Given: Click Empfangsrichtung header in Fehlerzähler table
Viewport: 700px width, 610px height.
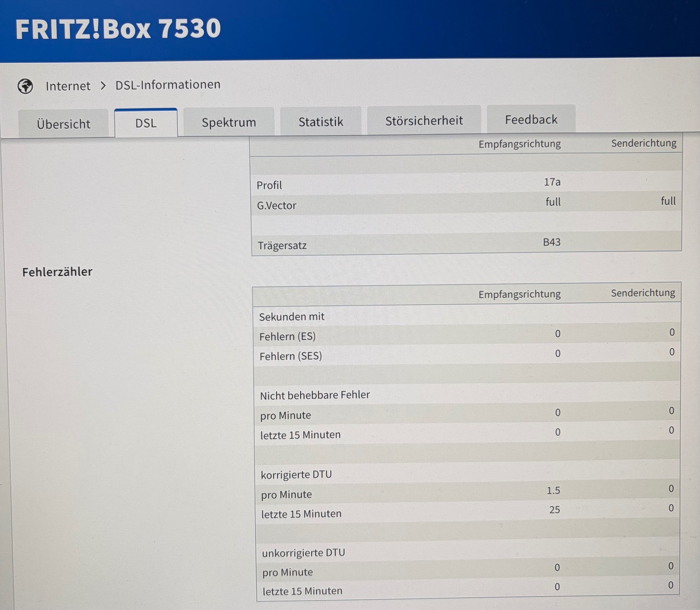Looking at the screenshot, I should click(520, 294).
